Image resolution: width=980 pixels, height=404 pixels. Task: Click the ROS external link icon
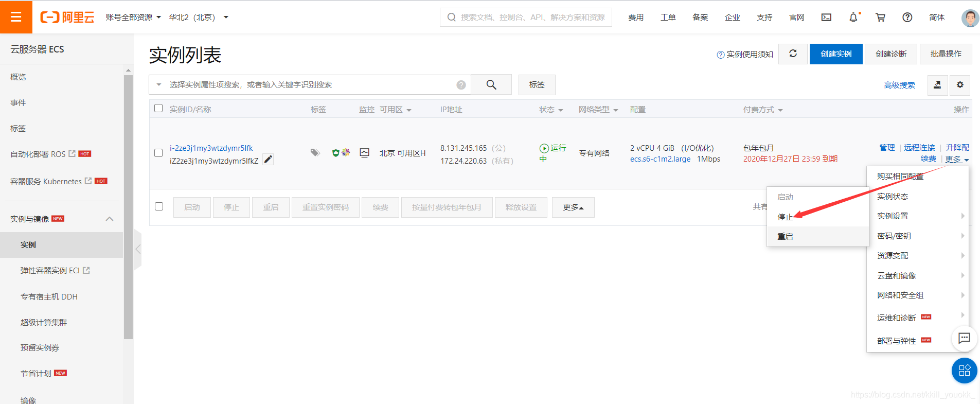tap(72, 153)
